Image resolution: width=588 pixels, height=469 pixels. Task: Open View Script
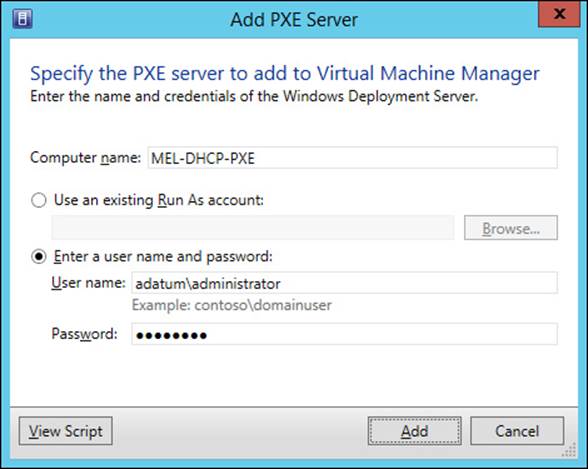coord(66,431)
